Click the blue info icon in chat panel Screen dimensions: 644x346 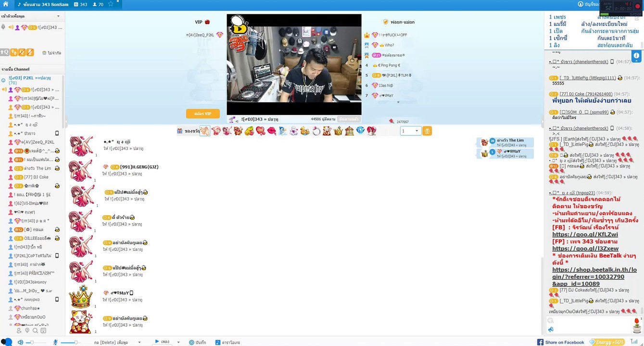(x=636, y=56)
